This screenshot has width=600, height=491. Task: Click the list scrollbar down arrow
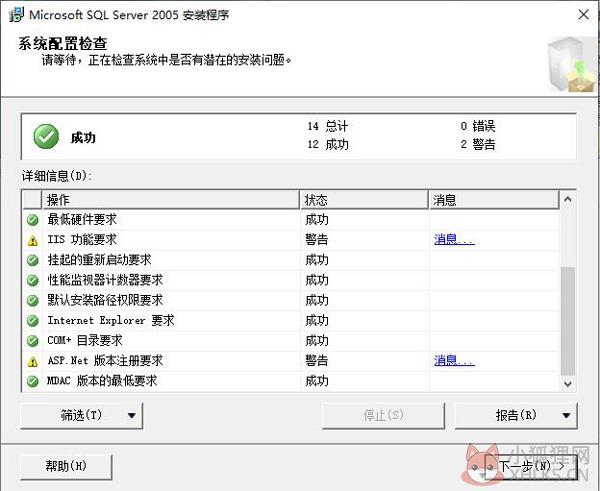click(568, 383)
